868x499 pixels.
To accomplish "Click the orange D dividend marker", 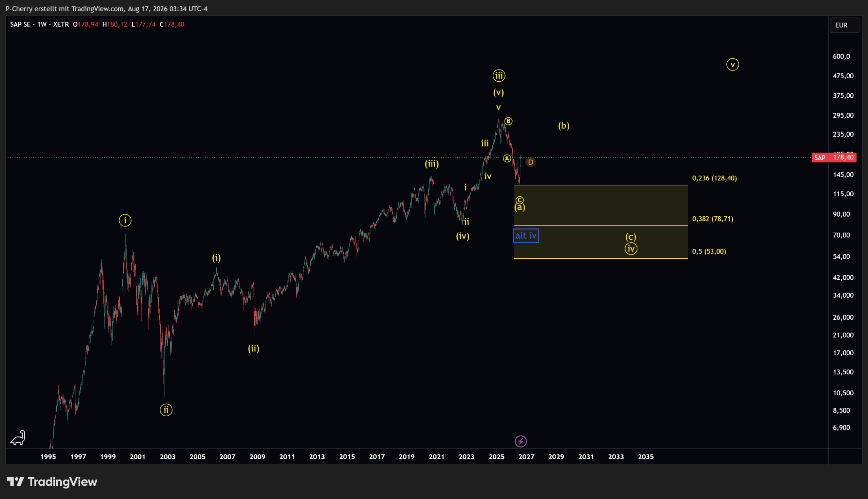I will point(531,162).
